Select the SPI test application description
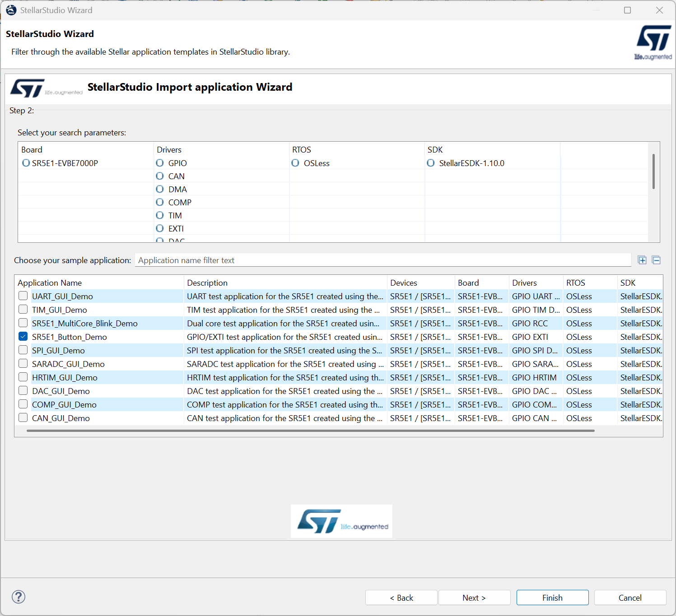676x616 pixels. 285,350
